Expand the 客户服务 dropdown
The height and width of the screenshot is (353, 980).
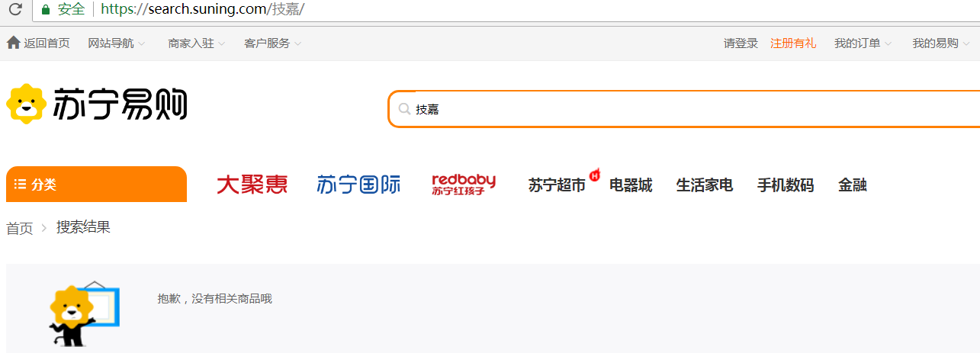pyautogui.click(x=273, y=43)
